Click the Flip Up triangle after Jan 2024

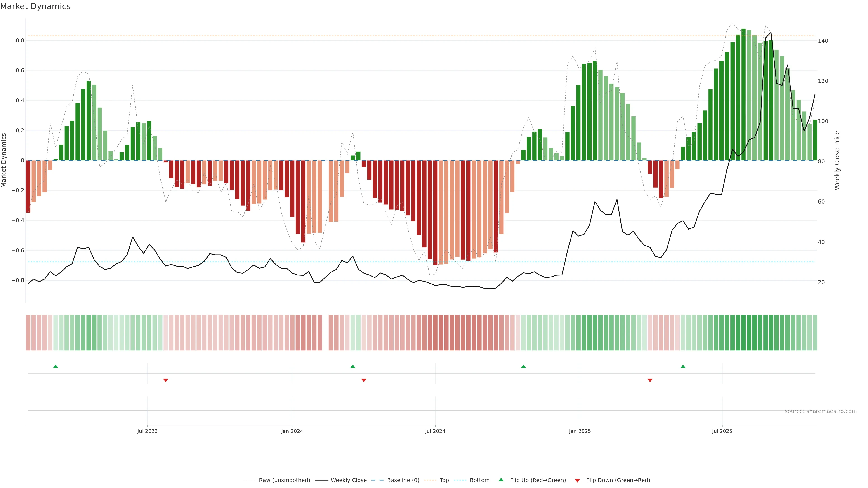click(353, 366)
